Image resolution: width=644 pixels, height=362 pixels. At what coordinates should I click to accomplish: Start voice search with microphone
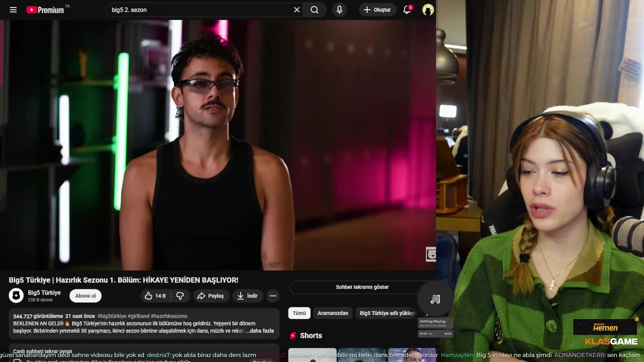point(340,10)
